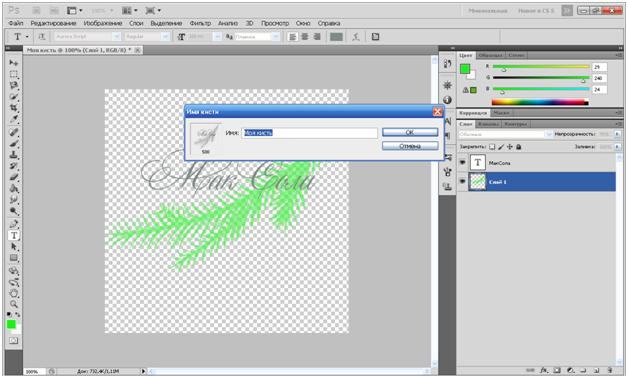Click the delete layer trash icon

tap(610, 370)
